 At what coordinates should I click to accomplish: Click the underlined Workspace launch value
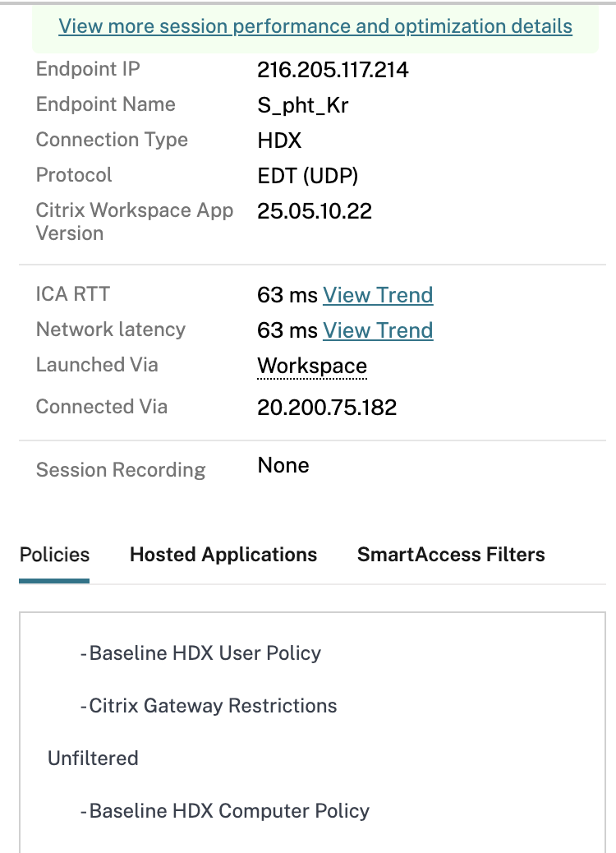click(312, 366)
